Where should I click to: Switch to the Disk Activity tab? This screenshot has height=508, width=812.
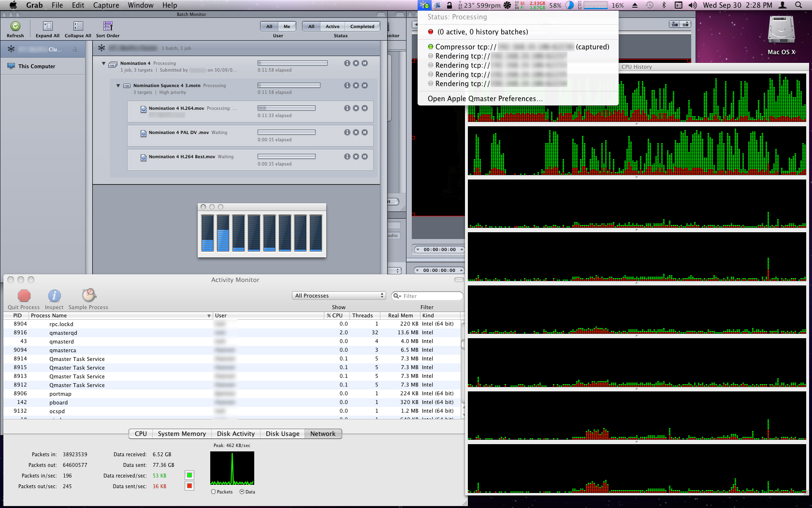236,434
